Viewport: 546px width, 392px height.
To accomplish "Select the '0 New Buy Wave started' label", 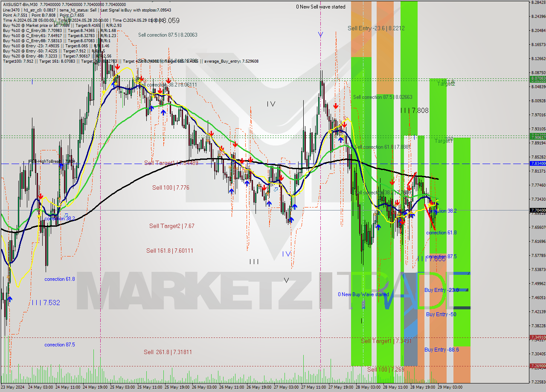I will (x=363, y=294).
